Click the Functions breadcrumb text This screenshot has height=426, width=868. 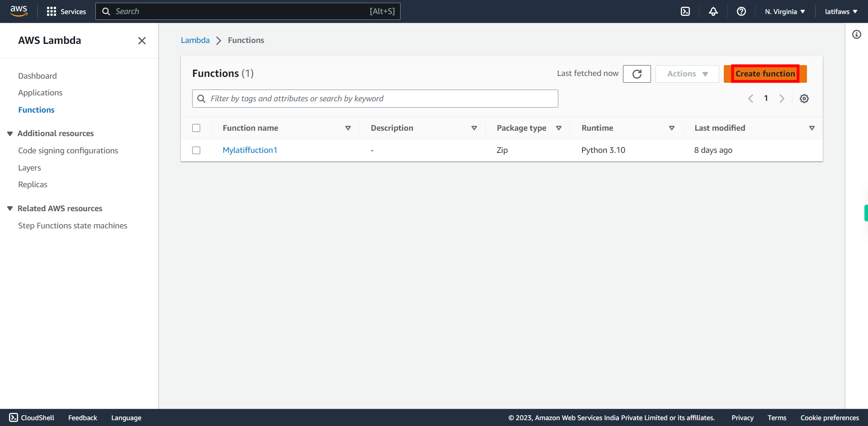click(x=246, y=40)
